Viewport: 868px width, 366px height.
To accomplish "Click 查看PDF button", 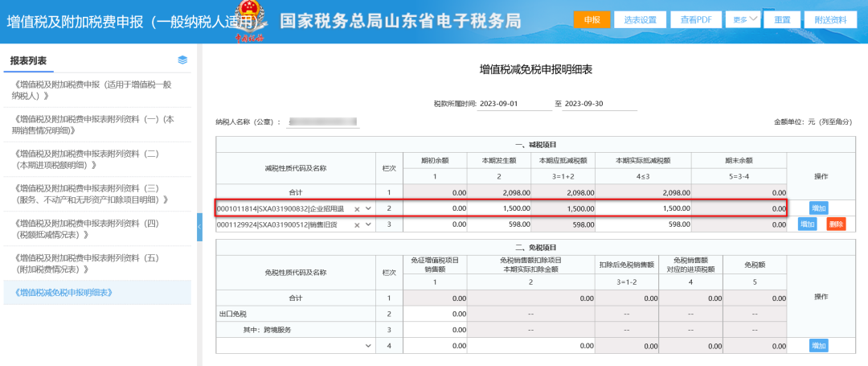I will [x=695, y=19].
